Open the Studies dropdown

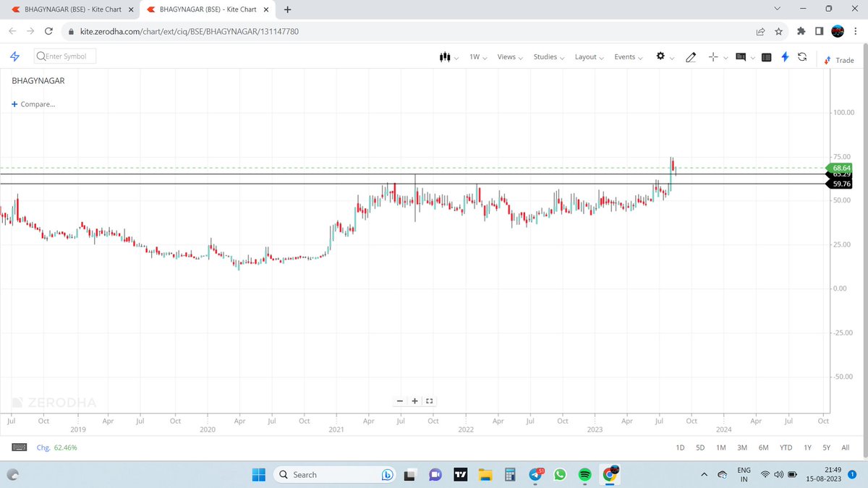point(549,57)
